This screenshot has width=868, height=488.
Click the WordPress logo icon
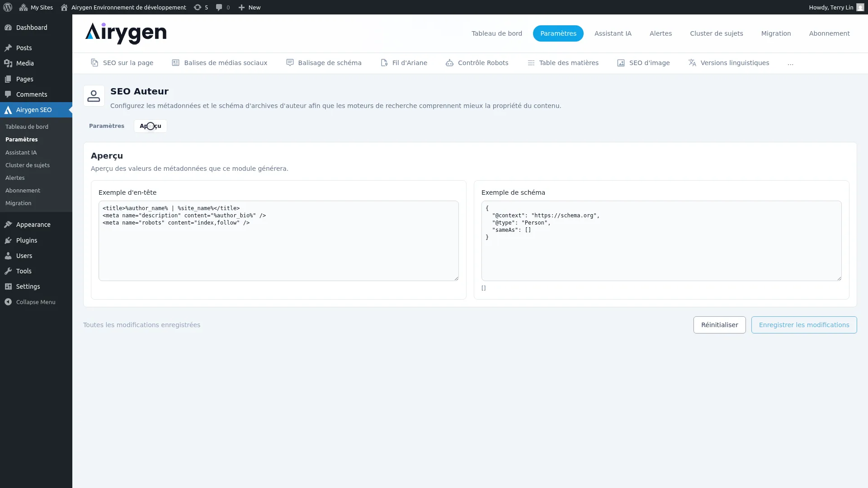coord(8,7)
